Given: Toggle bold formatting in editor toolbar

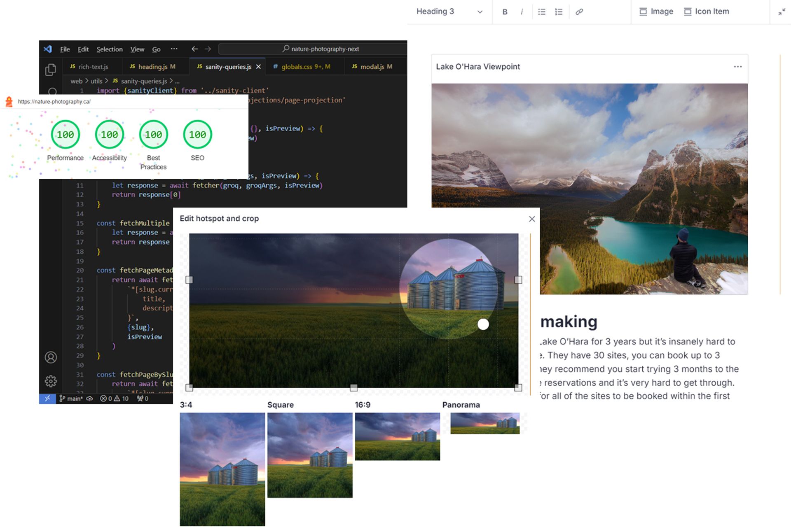Looking at the screenshot, I should coord(505,12).
